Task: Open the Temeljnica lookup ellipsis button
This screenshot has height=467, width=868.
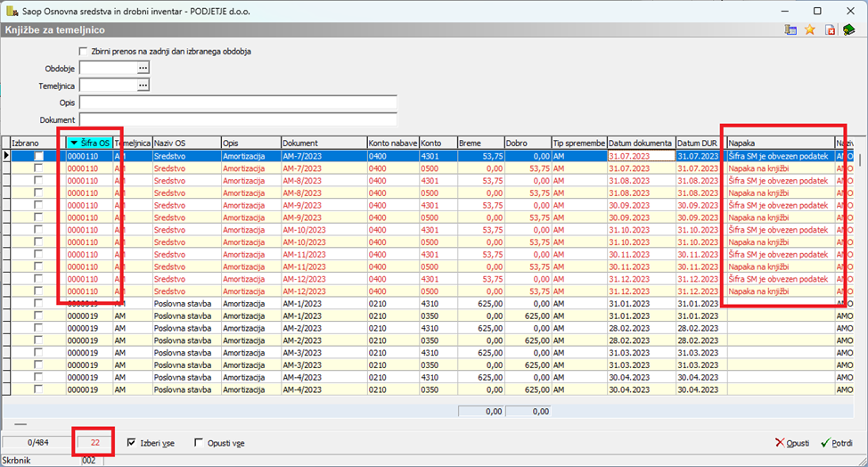Action: pos(142,85)
